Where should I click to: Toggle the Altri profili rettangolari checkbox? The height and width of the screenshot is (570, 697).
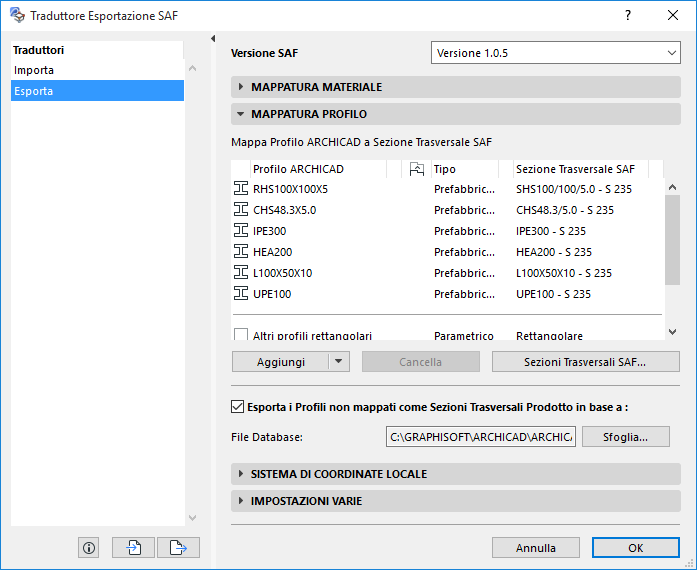(x=241, y=336)
